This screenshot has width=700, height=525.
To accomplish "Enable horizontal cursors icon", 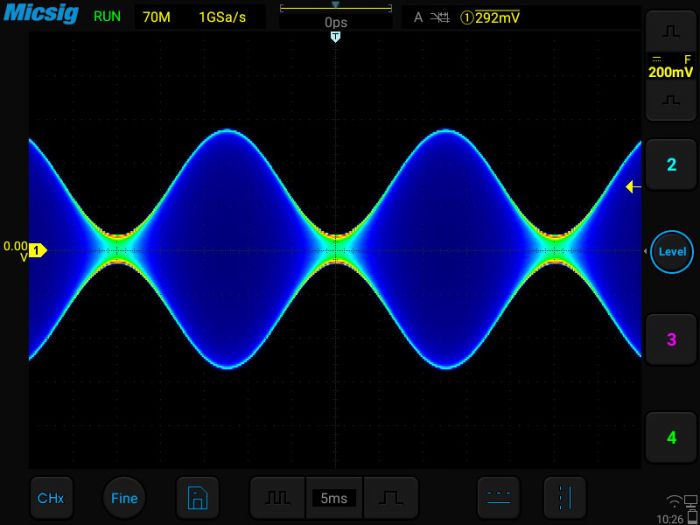I will pyautogui.click(x=498, y=498).
